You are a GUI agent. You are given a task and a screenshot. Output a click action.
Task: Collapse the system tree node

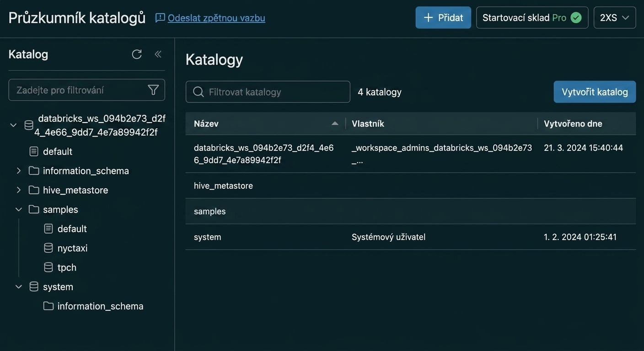pos(19,287)
